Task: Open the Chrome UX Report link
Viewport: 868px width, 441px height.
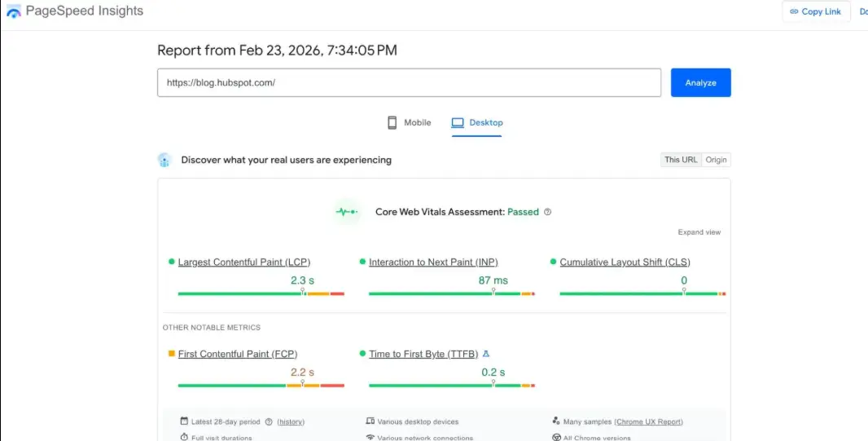Action: click(648, 421)
